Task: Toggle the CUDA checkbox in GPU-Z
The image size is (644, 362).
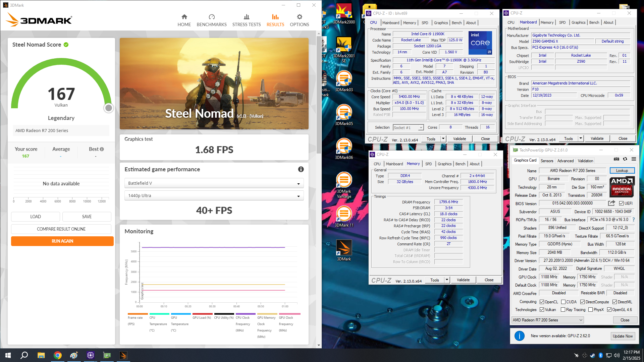Action: coord(563,302)
